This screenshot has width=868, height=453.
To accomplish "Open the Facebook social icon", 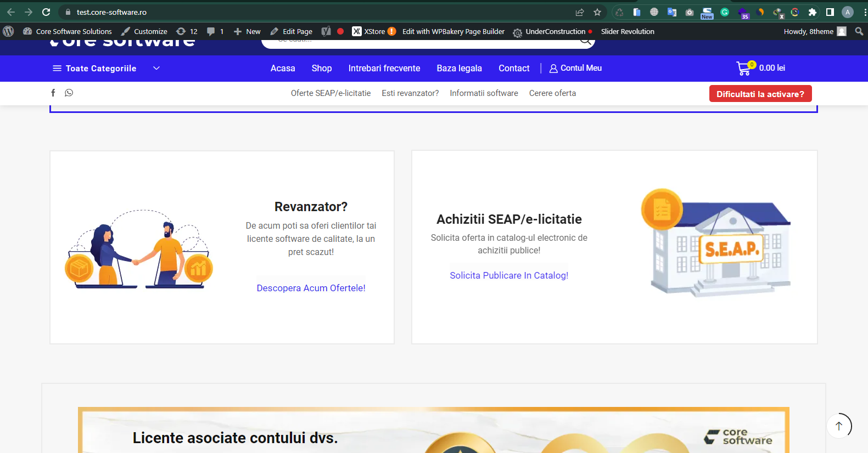I will (53, 93).
